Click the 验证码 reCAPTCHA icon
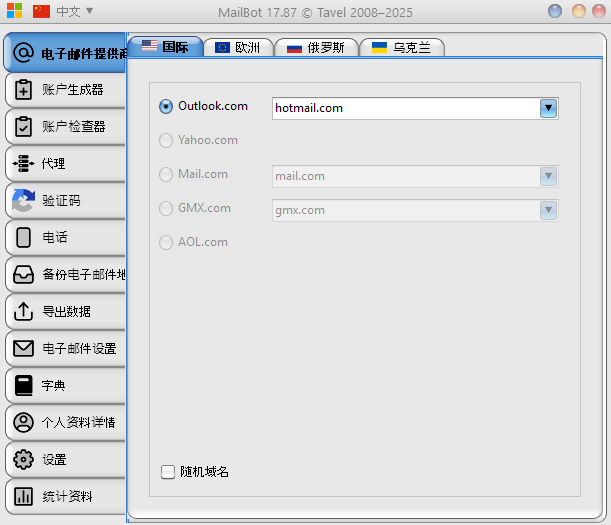The image size is (611, 525). pyautogui.click(x=23, y=200)
